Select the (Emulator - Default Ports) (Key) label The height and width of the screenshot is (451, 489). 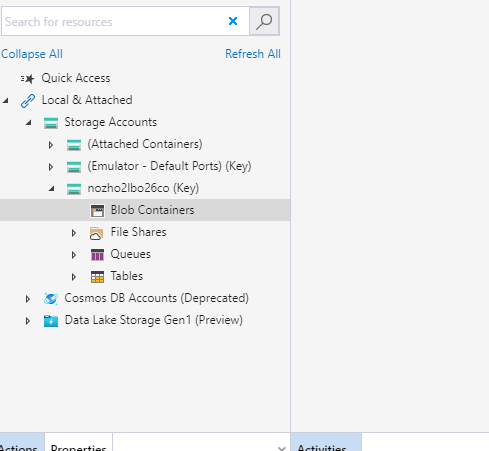169,166
